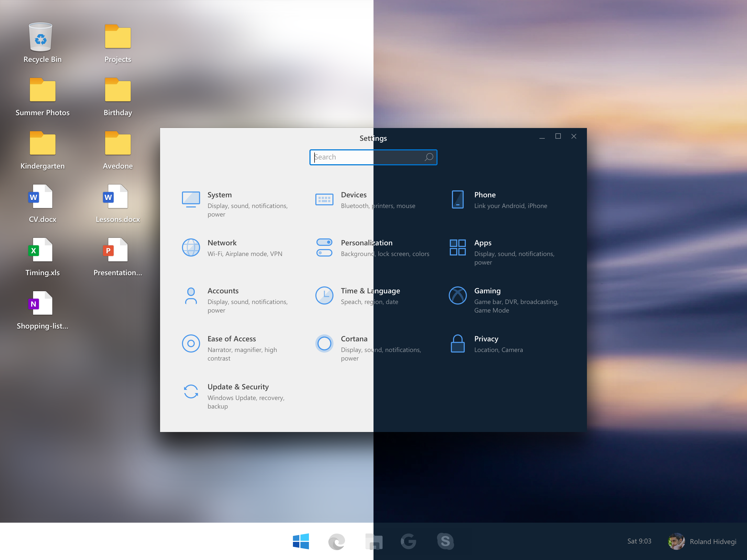
Task: Click the Apps grid icon
Action: [x=458, y=247]
